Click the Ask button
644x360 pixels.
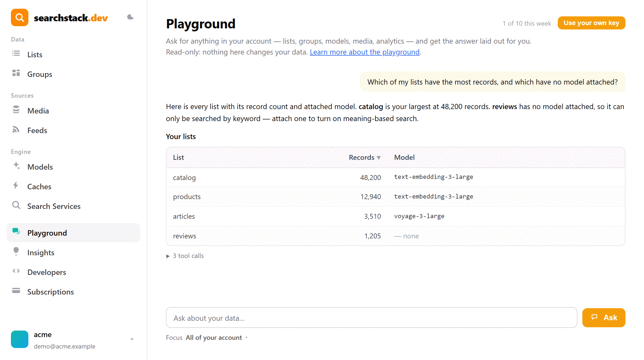(x=604, y=317)
